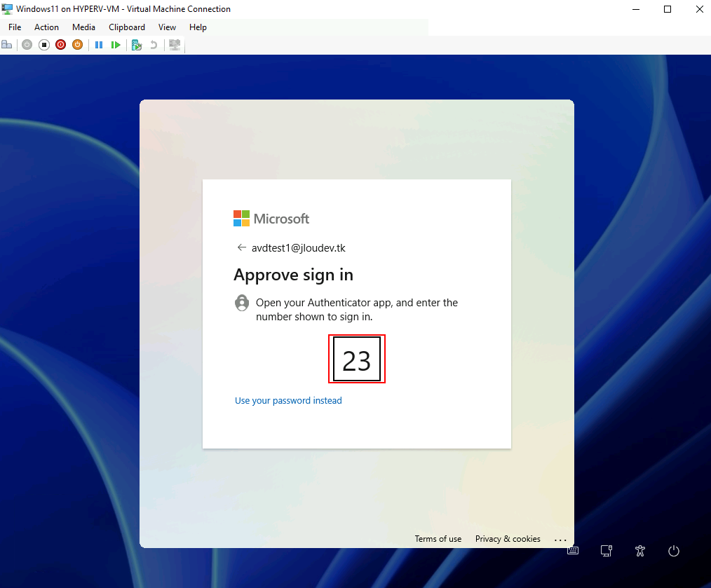Go back using the arrow beside avdtest1@jloudev.tk
Image resolution: width=711 pixels, height=588 pixels.
(242, 247)
